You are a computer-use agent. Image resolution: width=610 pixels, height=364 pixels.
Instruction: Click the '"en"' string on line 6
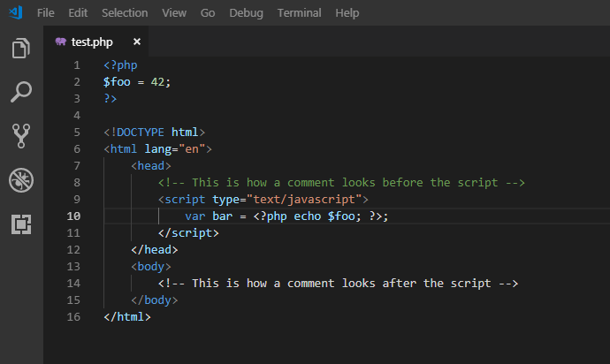[x=192, y=149]
